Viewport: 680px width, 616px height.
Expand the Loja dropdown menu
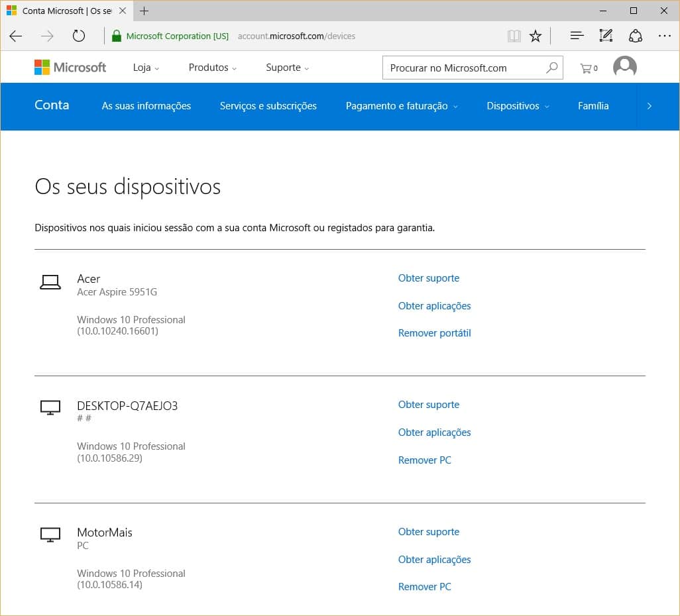point(146,68)
